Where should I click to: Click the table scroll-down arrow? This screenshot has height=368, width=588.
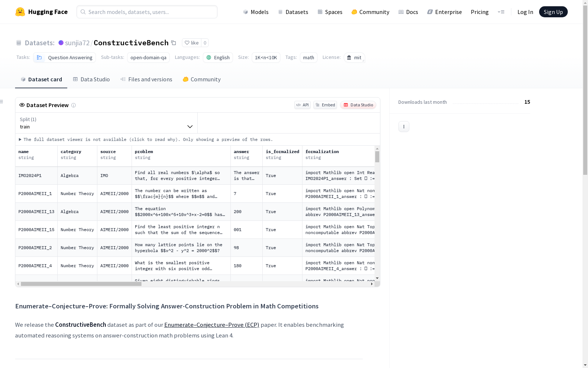(x=377, y=278)
